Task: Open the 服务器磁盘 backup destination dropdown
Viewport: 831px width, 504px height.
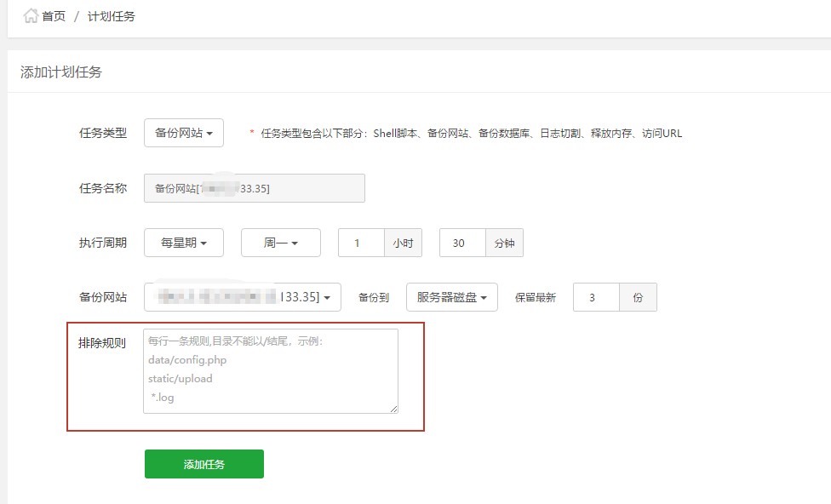Action: click(451, 297)
